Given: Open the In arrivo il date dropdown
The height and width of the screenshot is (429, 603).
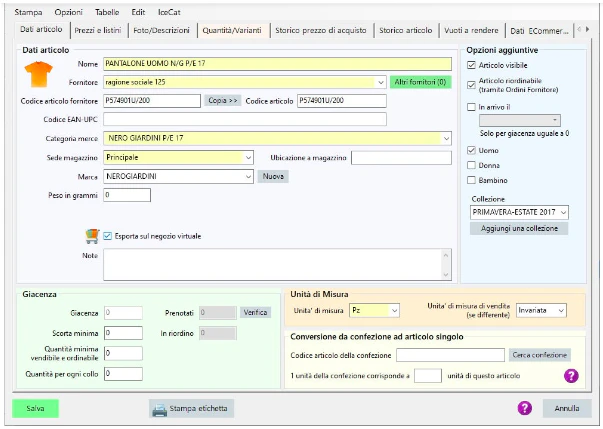Looking at the screenshot, I should 555,120.
